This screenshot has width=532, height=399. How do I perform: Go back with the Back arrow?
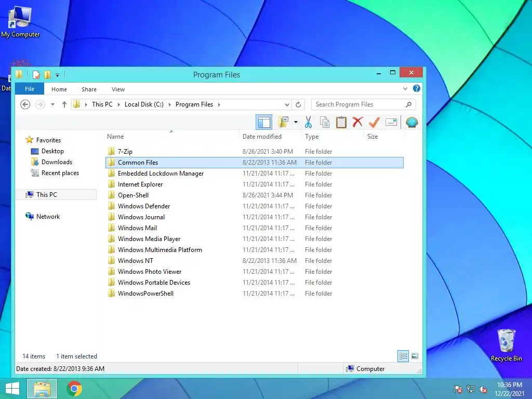click(x=25, y=104)
